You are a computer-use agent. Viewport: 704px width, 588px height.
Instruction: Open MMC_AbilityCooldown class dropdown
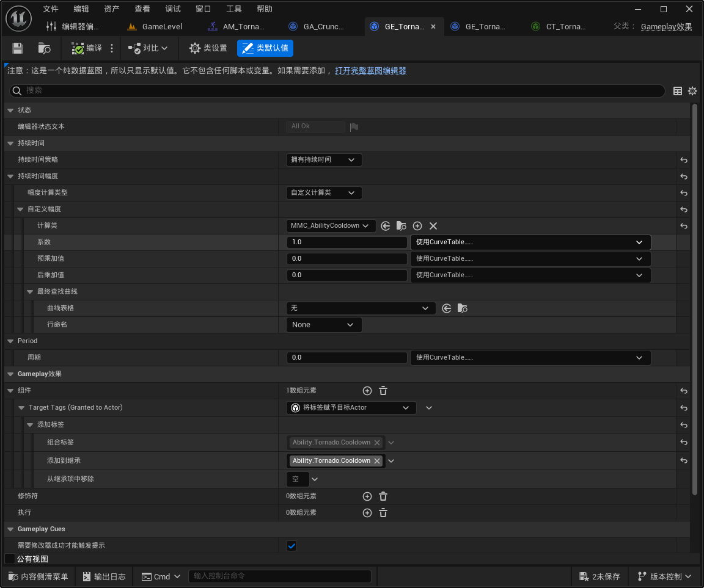331,225
